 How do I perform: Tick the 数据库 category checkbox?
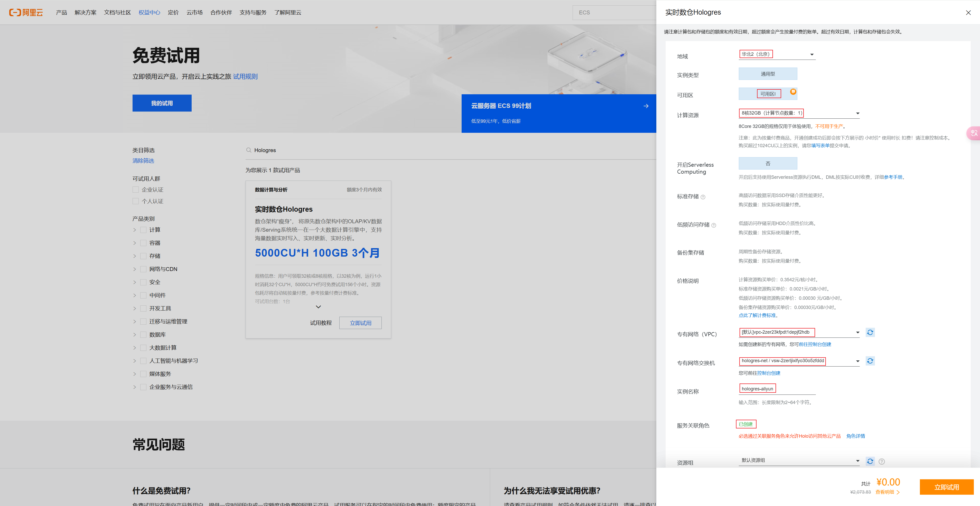click(143, 335)
